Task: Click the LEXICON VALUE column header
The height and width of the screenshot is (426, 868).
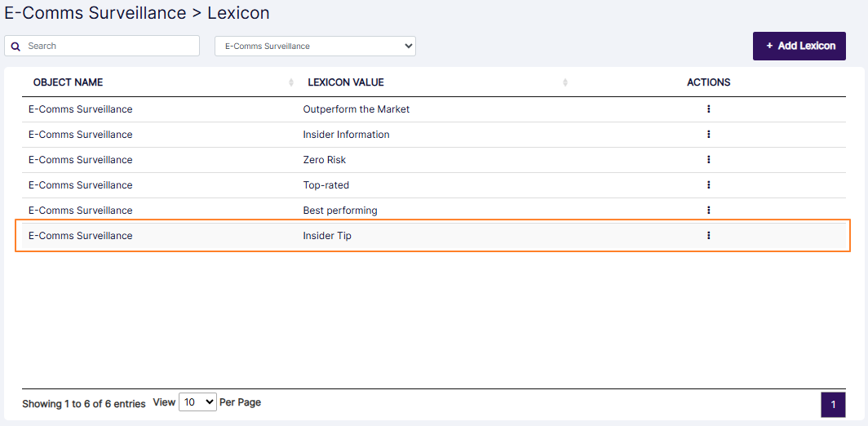Action: click(x=346, y=82)
